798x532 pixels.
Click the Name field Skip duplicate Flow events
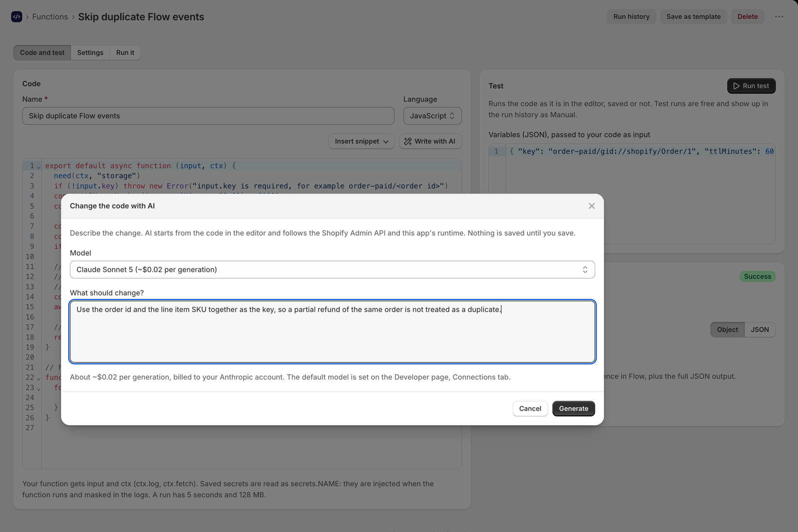tap(208, 116)
